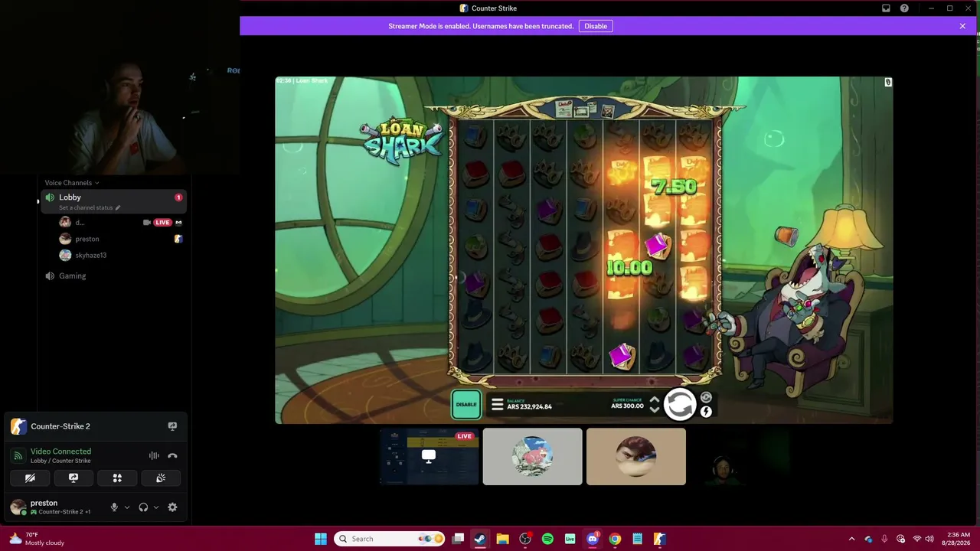Open Steam from the taskbar
The image size is (980, 551).
(480, 539)
